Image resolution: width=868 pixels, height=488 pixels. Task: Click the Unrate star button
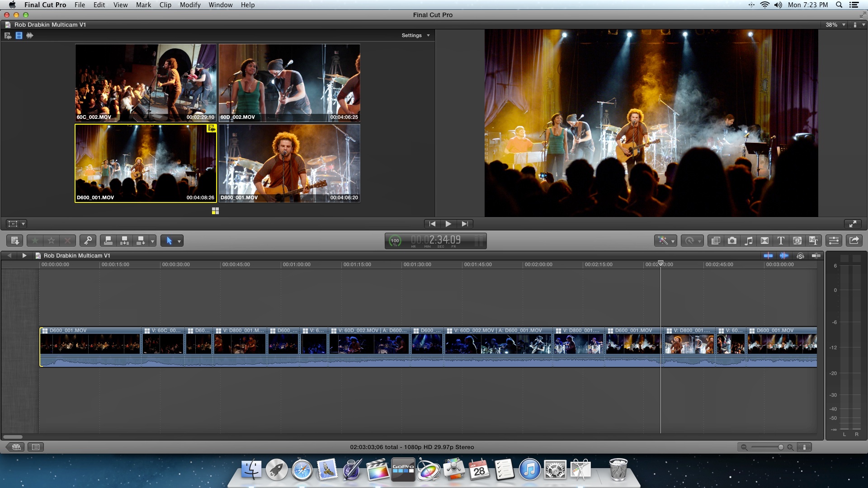[51, 241]
